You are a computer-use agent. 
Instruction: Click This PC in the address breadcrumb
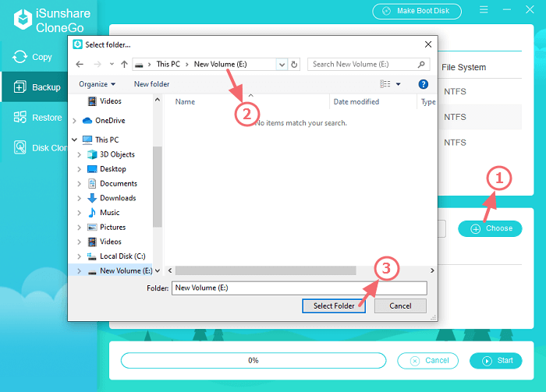coord(168,65)
